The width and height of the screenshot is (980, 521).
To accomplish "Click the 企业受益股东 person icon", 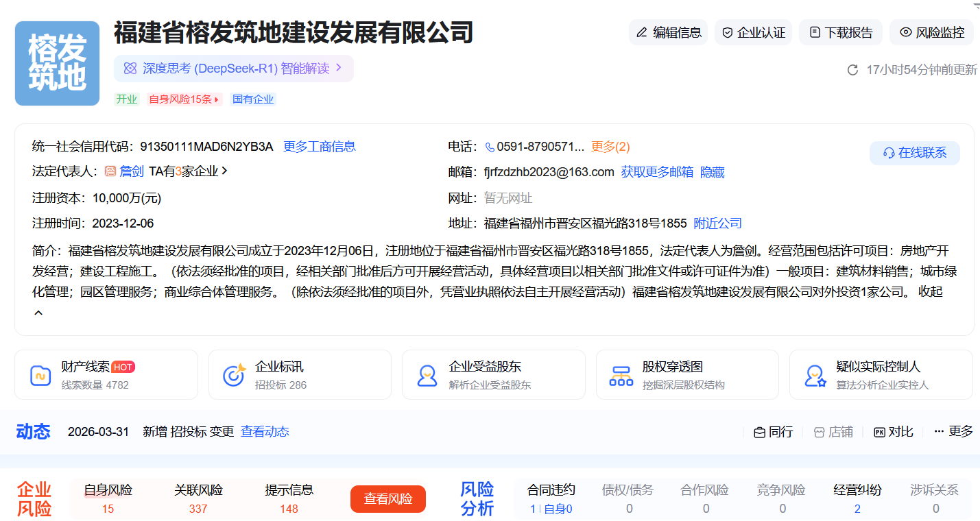I will point(427,375).
